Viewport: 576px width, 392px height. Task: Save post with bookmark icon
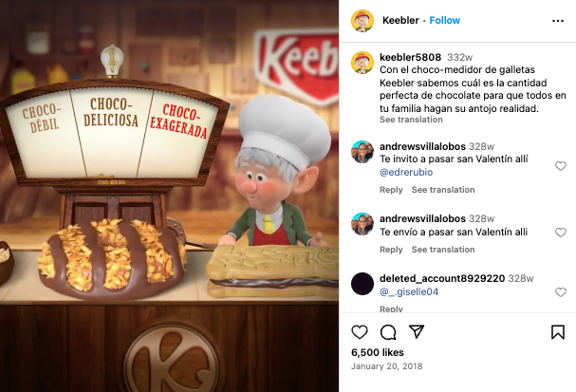click(558, 332)
